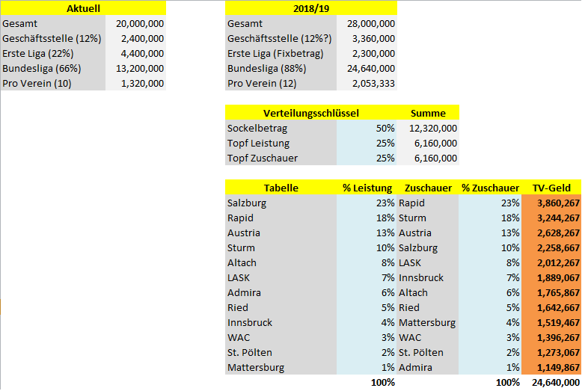This screenshot has height=391, width=588.
Task: Click the TV-Geld column header
Action: (551, 188)
